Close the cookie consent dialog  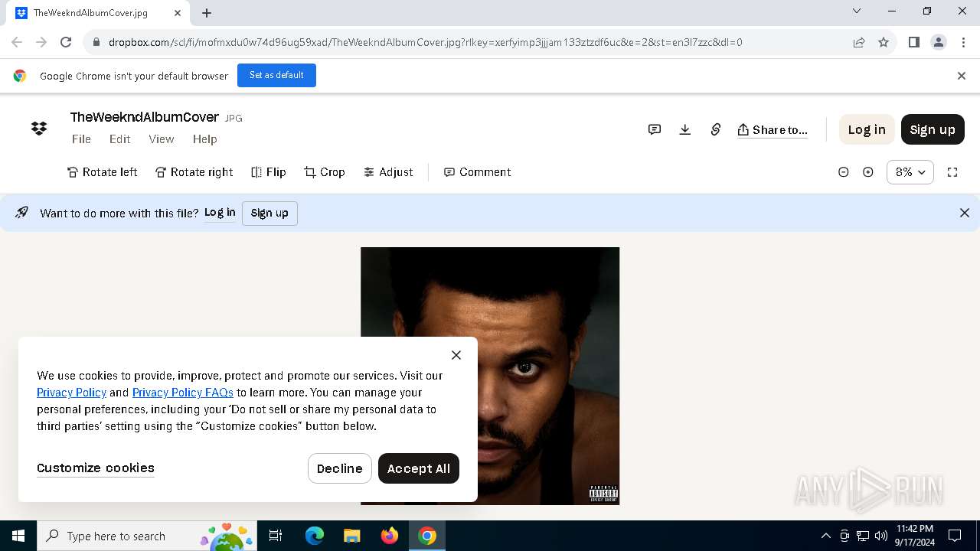456,355
